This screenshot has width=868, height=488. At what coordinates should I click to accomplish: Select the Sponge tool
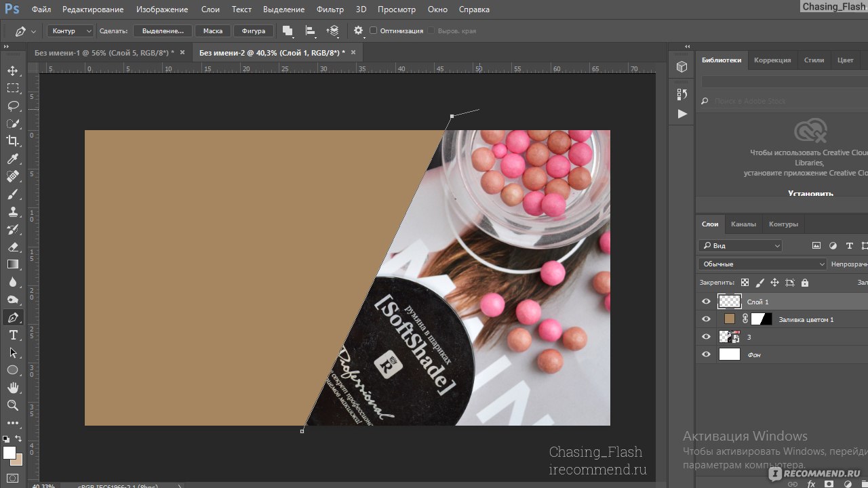point(12,300)
